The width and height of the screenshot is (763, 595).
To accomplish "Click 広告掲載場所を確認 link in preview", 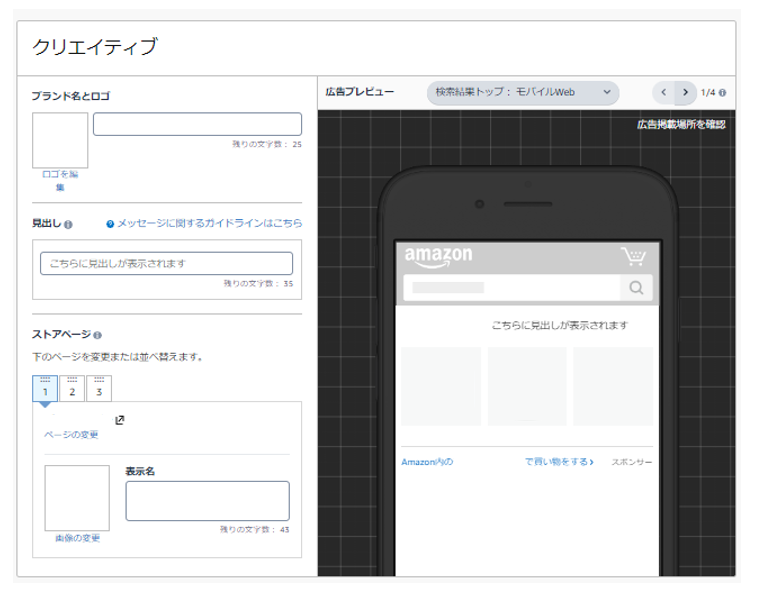I will click(681, 125).
